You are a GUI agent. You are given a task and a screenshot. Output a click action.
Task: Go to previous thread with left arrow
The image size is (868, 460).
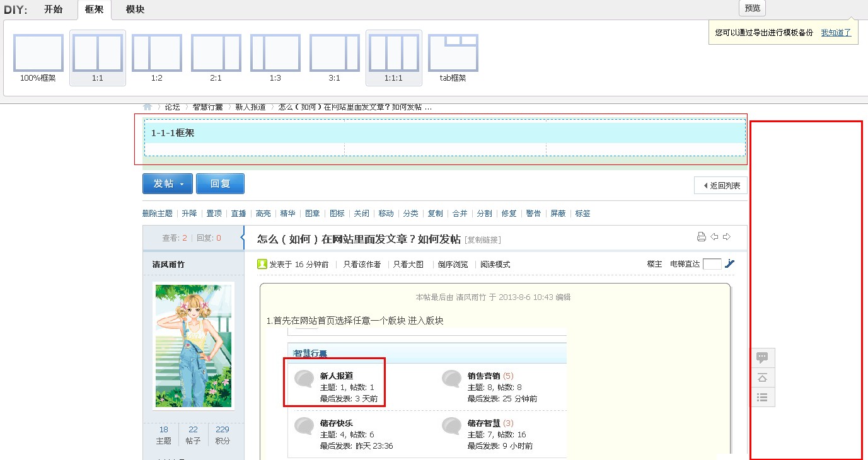pos(714,237)
